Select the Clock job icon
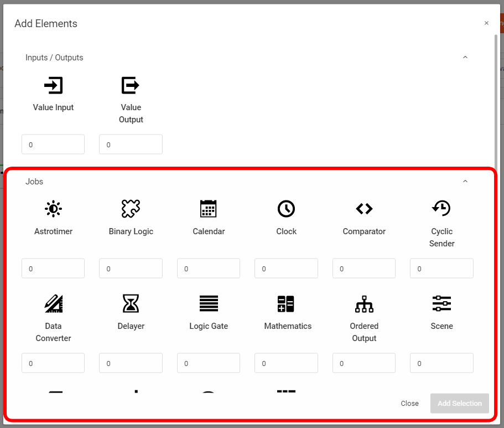 [286, 209]
